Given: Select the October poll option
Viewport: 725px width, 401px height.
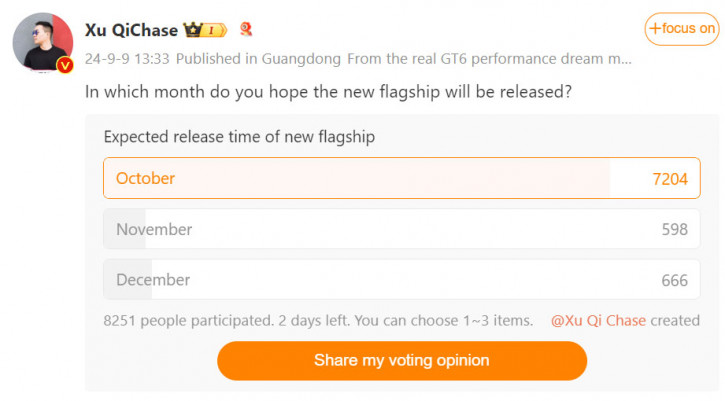Looking at the screenshot, I should [402, 178].
